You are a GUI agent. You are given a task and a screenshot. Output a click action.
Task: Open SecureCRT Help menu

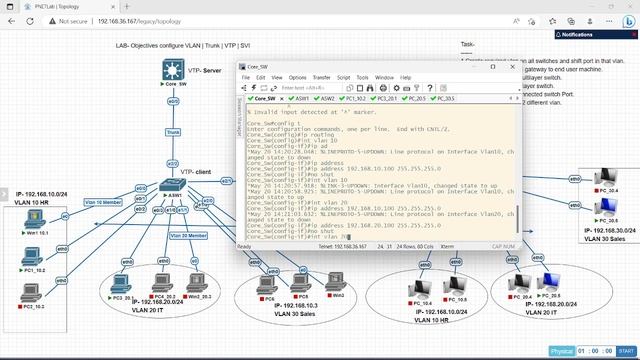[x=405, y=78]
